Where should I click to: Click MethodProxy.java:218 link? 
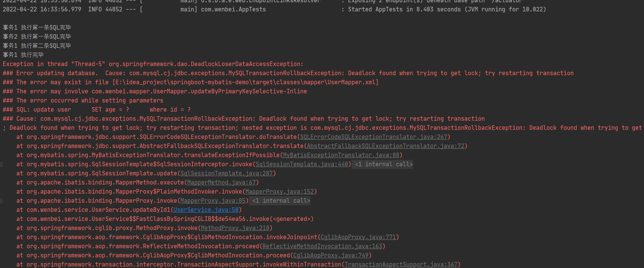(x=235, y=228)
